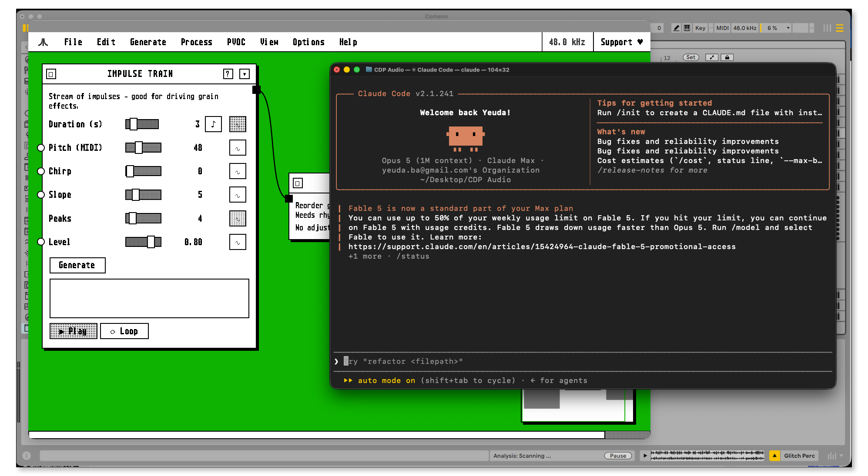
Task: Select the Ableton draw mode pencil icon
Action: click(676, 28)
